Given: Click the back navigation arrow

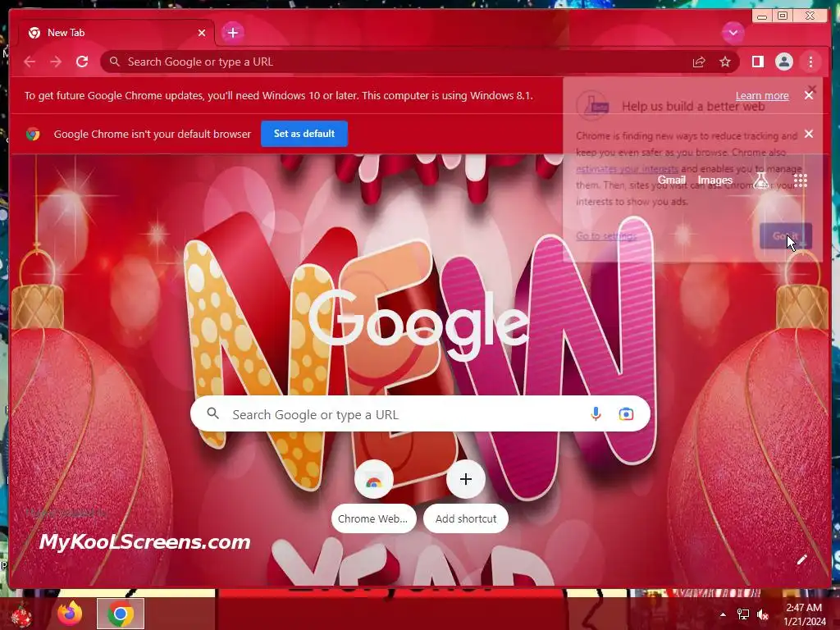Looking at the screenshot, I should (30, 62).
